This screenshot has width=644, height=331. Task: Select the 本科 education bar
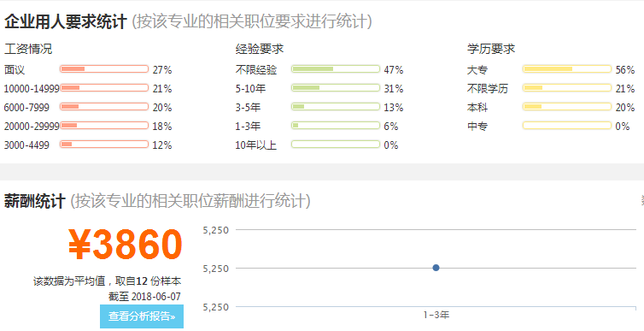(x=567, y=107)
